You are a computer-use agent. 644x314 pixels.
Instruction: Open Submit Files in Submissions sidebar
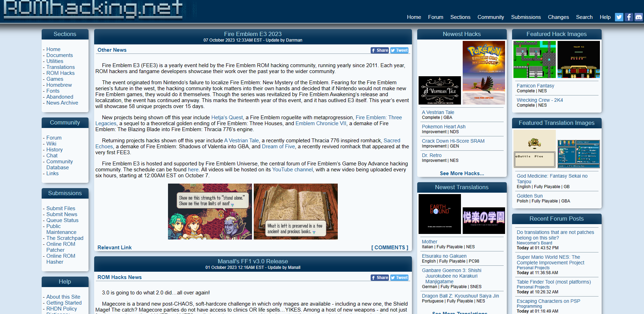[x=61, y=208]
